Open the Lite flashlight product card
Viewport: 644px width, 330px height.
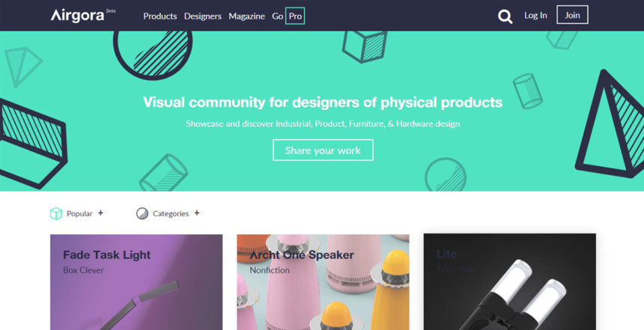click(510, 281)
